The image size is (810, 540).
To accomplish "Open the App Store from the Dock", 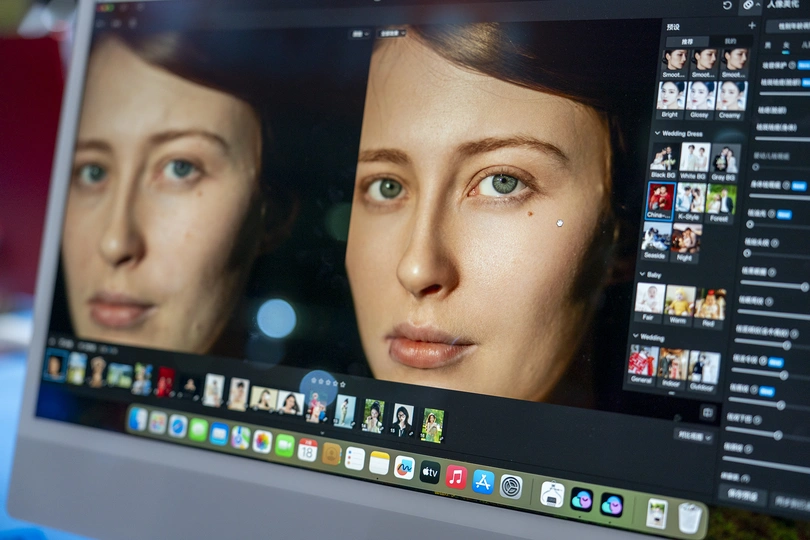I will (484, 481).
